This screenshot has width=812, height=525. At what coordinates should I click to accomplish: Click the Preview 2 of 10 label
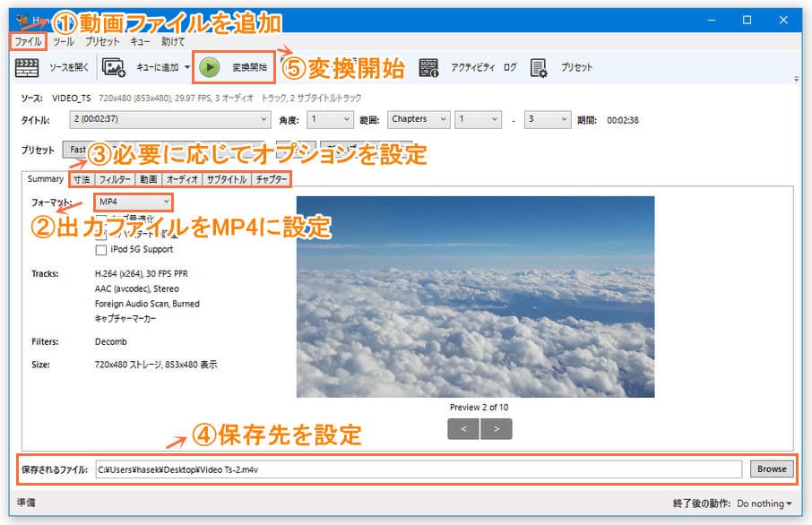click(479, 408)
